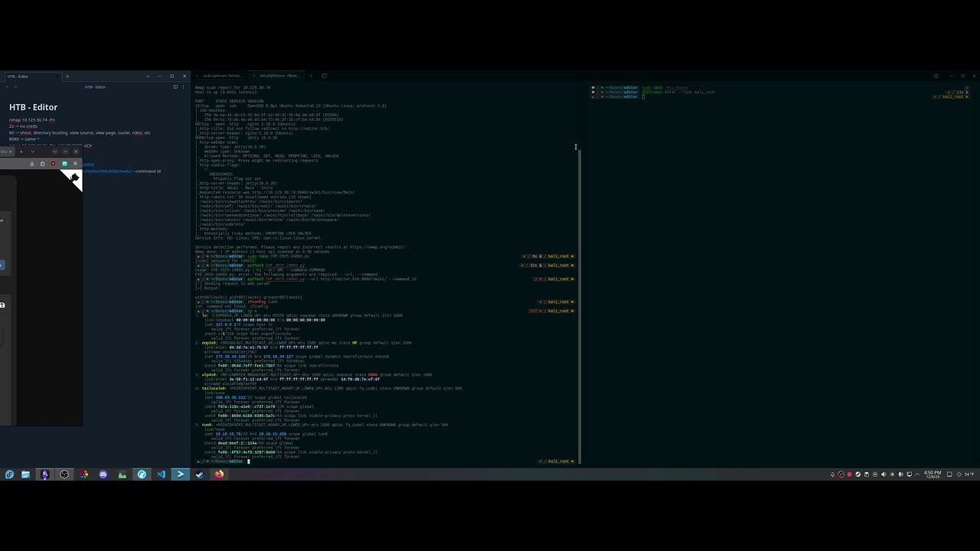Viewport: 980px width, 551px height.
Task: Open the clock showing 4:50 PM
Action: (x=932, y=474)
